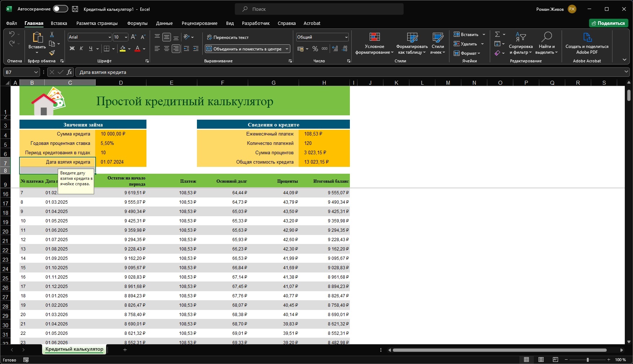Screen dimensions: 633x364
Task: Click the Cut scissors icon
Action: pos(52,34)
